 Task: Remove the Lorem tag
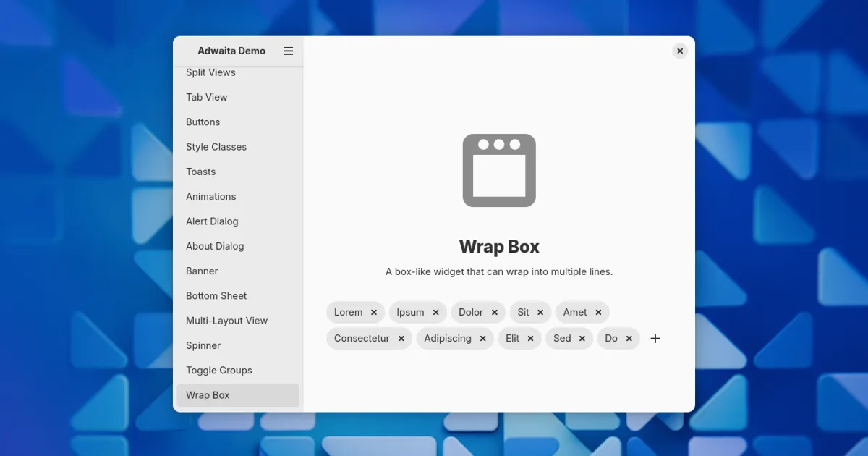[x=374, y=313]
